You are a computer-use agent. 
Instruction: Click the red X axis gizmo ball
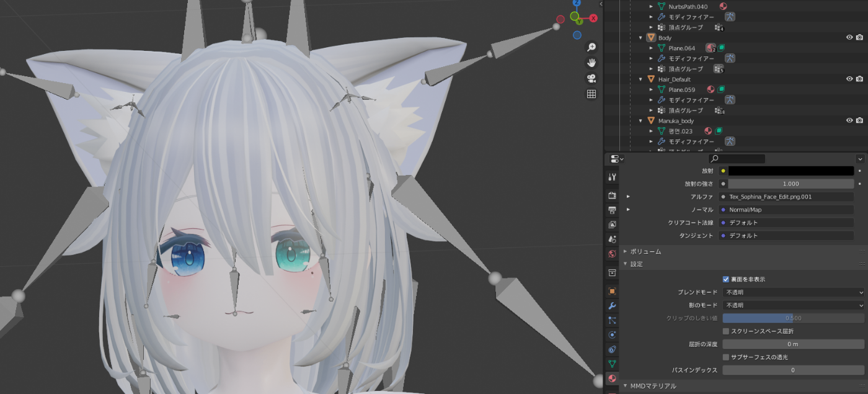click(593, 18)
